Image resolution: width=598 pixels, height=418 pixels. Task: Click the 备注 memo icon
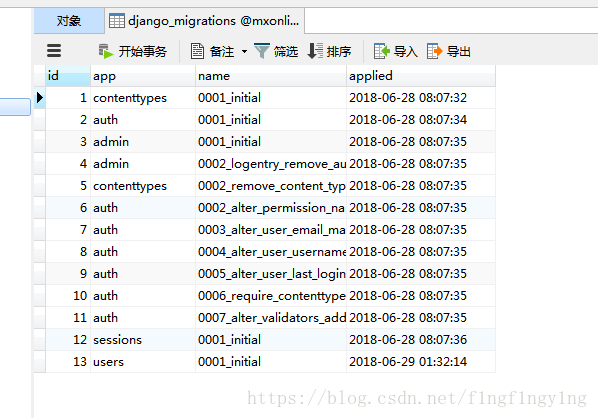(x=197, y=51)
